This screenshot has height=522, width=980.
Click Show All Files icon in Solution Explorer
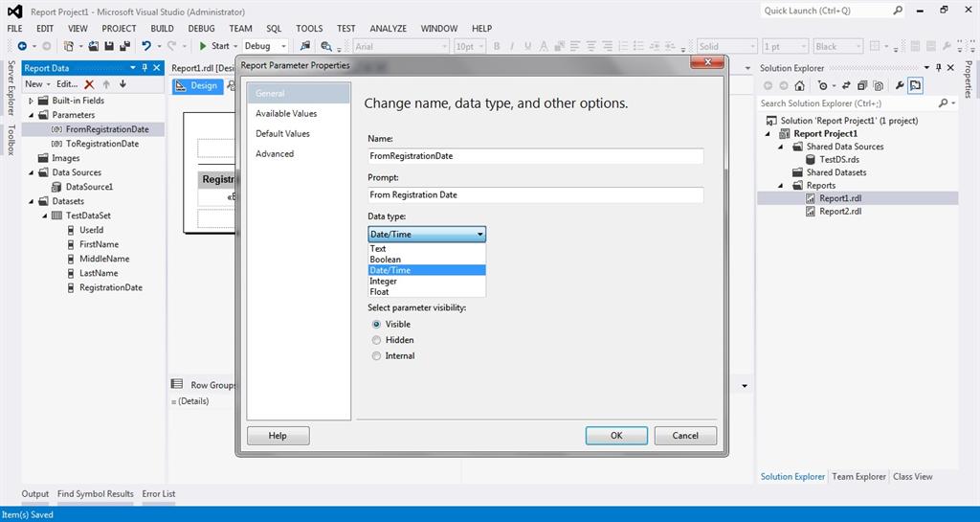[x=879, y=85]
